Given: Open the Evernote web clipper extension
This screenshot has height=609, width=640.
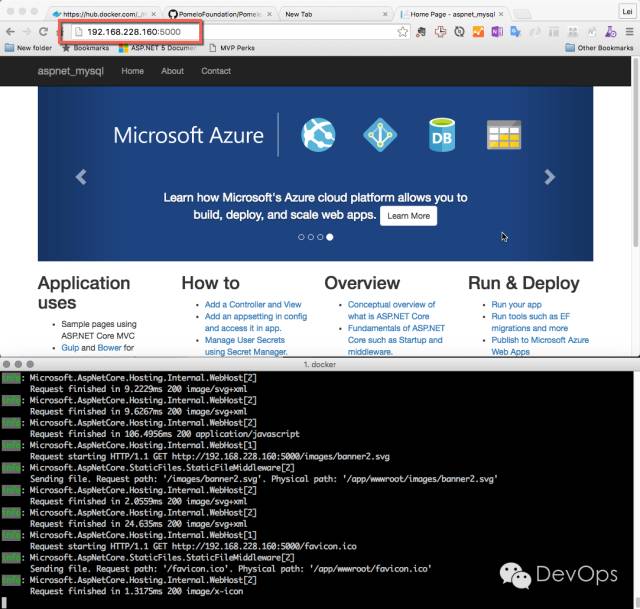Looking at the screenshot, I should [421, 32].
